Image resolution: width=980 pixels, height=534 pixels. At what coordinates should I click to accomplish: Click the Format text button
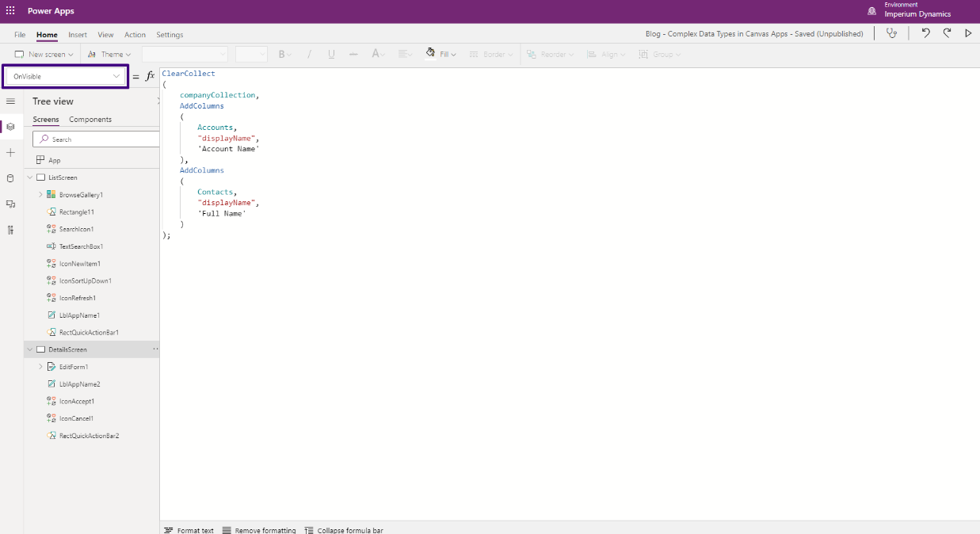189,530
